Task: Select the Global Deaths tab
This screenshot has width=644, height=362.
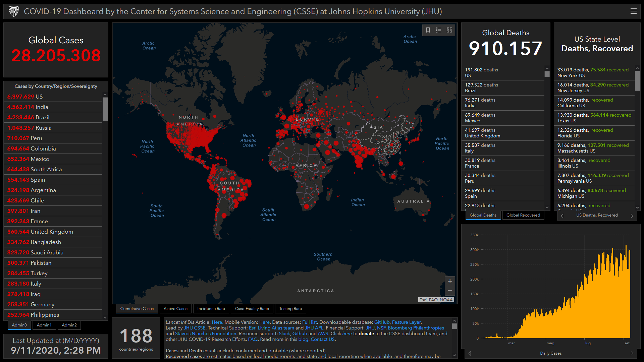Action: point(483,215)
